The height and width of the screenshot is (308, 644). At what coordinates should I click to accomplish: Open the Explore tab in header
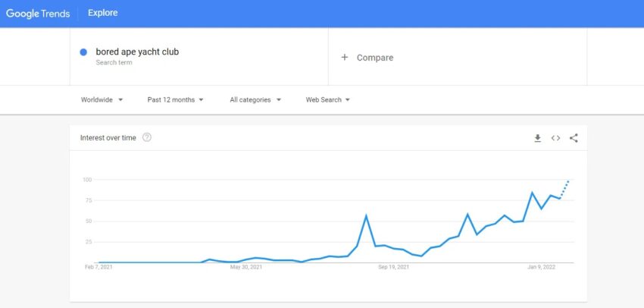(103, 13)
